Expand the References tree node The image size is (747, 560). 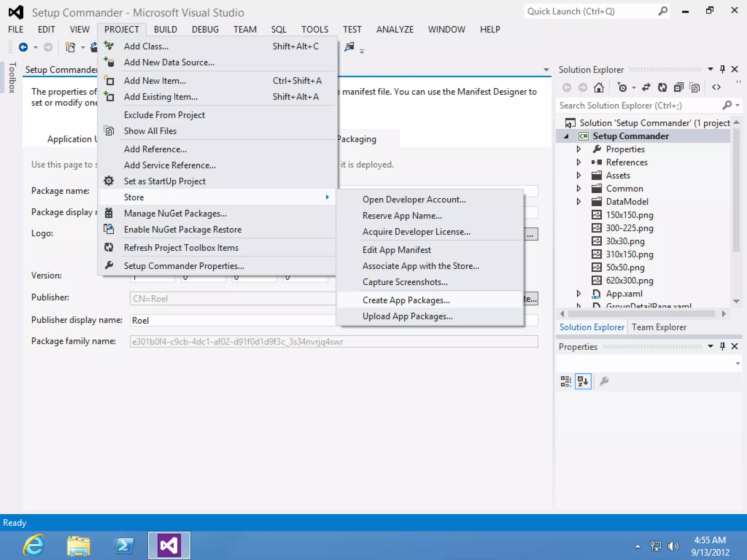pyautogui.click(x=578, y=162)
